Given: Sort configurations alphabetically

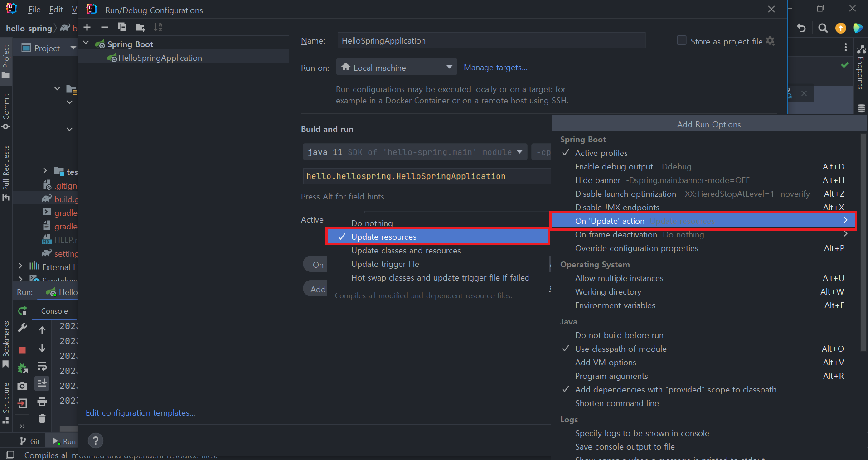Looking at the screenshot, I should click(158, 27).
